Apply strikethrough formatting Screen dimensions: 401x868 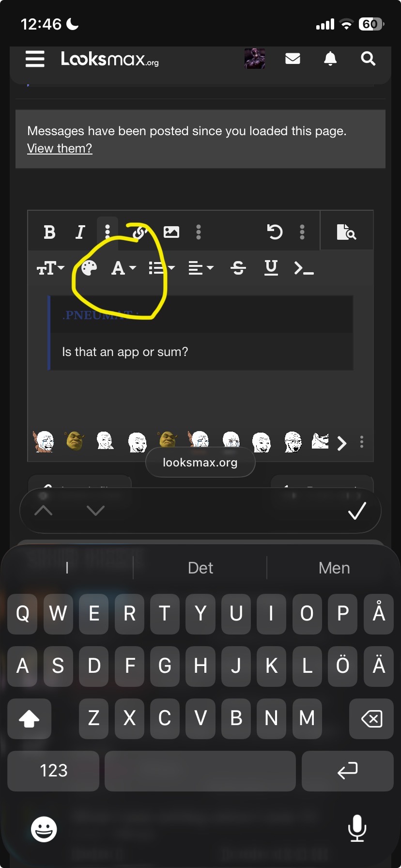[238, 267]
